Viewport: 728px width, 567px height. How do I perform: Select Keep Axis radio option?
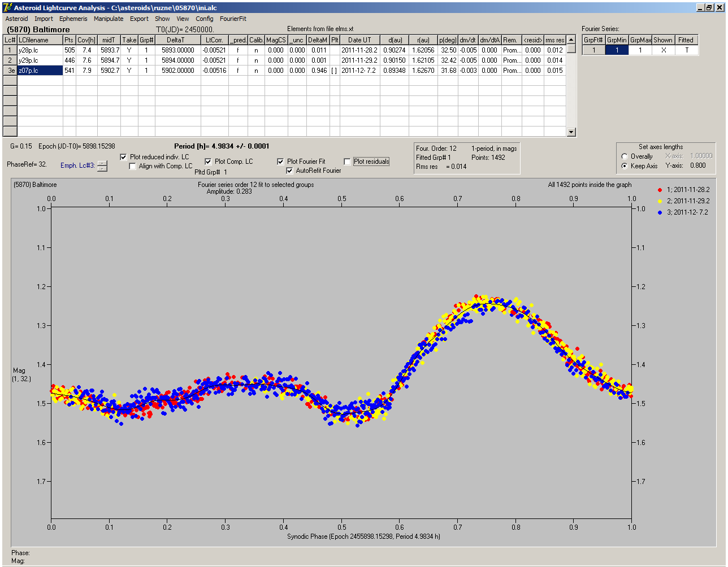pos(625,166)
